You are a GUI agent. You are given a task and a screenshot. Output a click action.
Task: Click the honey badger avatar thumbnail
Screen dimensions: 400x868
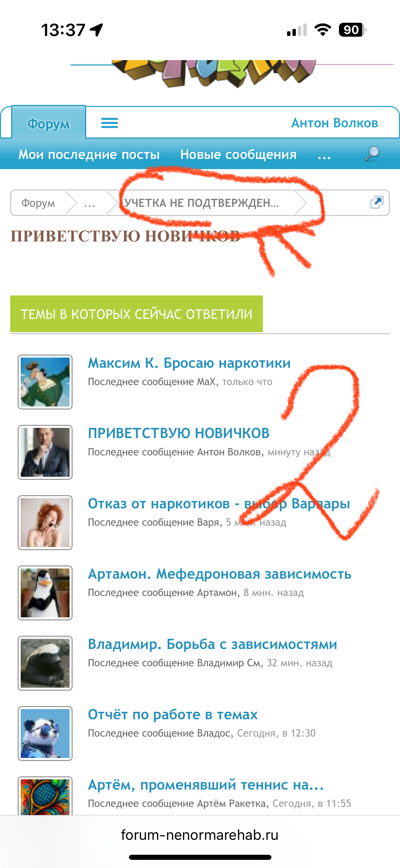pyautogui.click(x=45, y=663)
